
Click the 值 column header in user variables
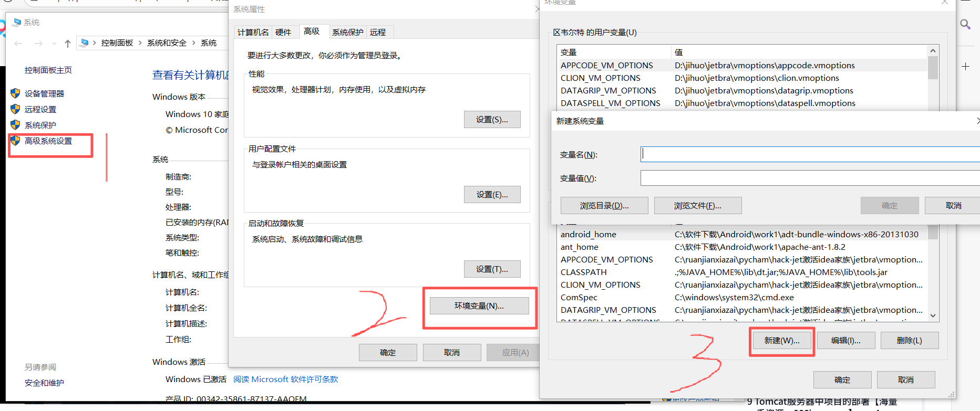click(x=800, y=52)
